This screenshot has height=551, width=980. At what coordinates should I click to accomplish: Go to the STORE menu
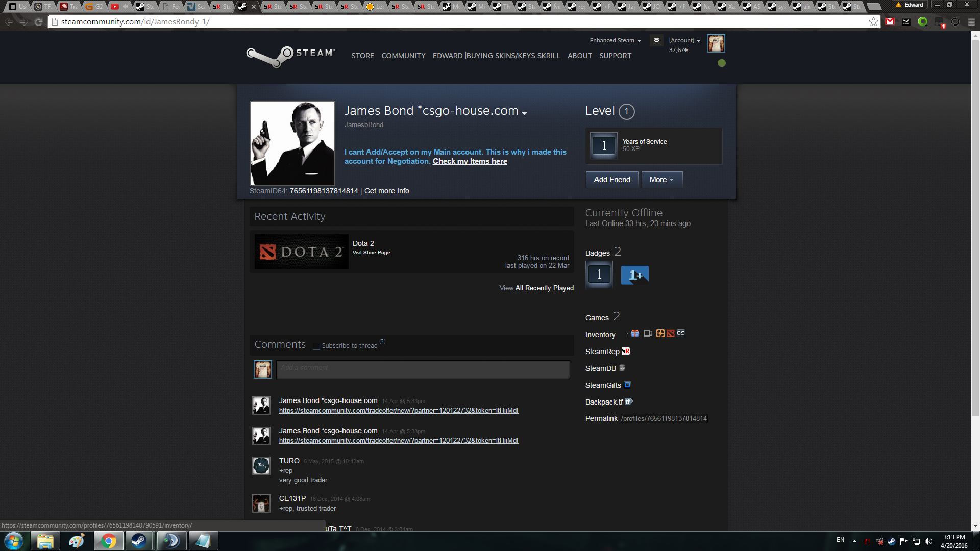pos(362,56)
